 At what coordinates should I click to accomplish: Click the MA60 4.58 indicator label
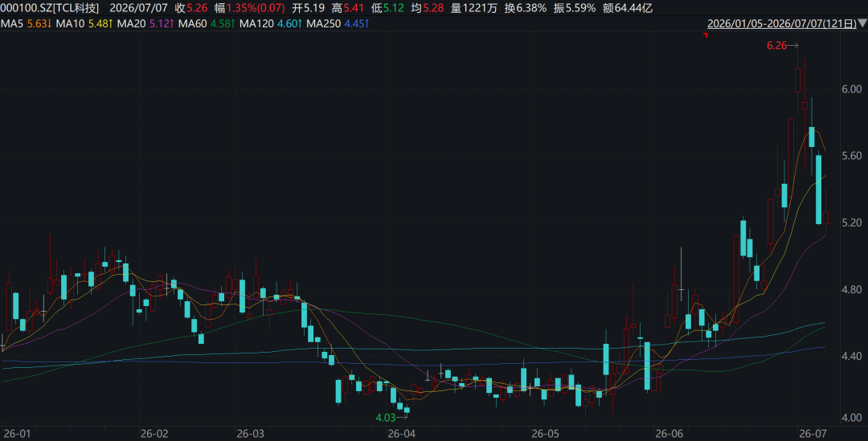click(207, 24)
